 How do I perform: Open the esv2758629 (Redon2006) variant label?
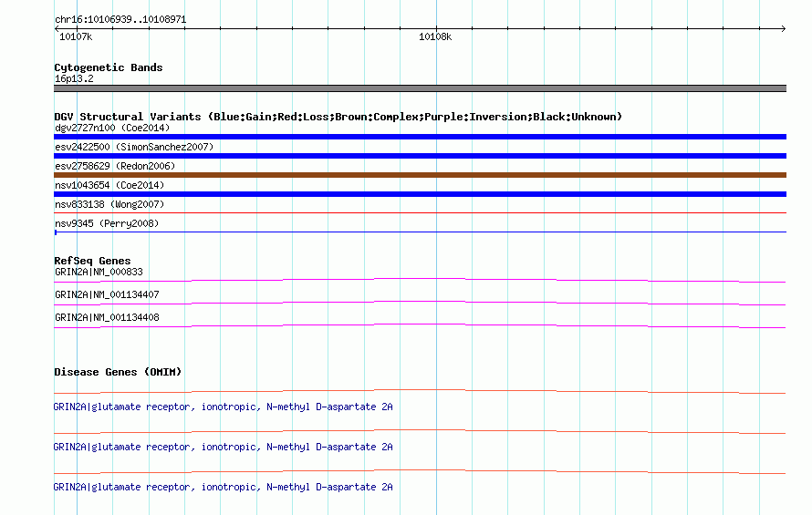[x=115, y=166]
